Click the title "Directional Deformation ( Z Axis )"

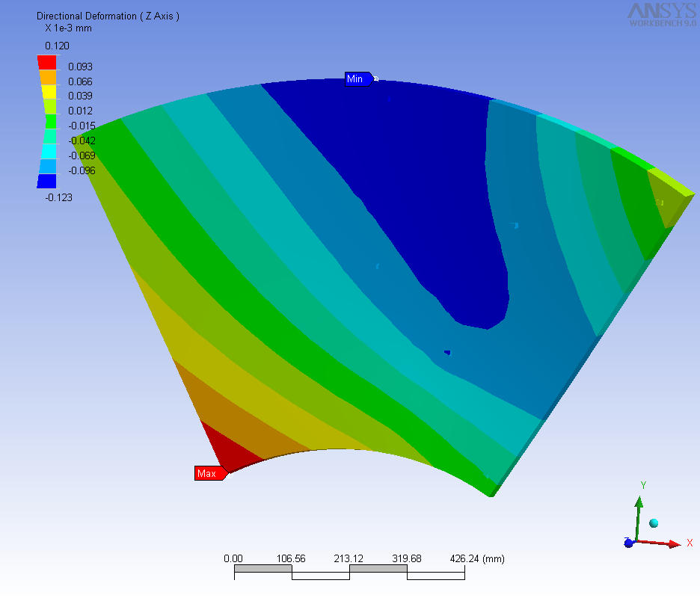(108, 16)
